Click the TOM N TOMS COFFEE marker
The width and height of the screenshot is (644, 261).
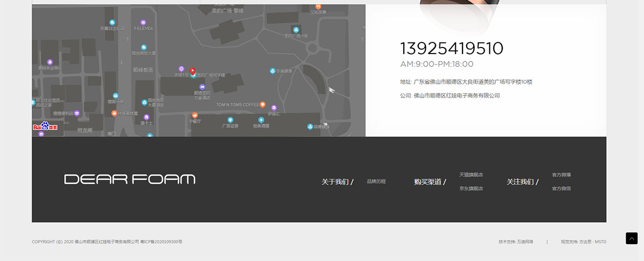pos(263,104)
